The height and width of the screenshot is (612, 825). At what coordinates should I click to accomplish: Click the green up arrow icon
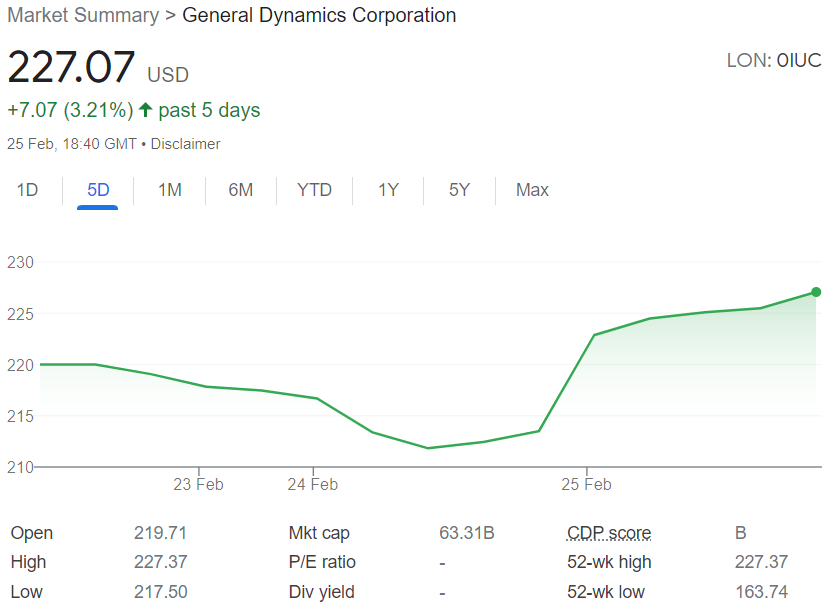coord(146,109)
